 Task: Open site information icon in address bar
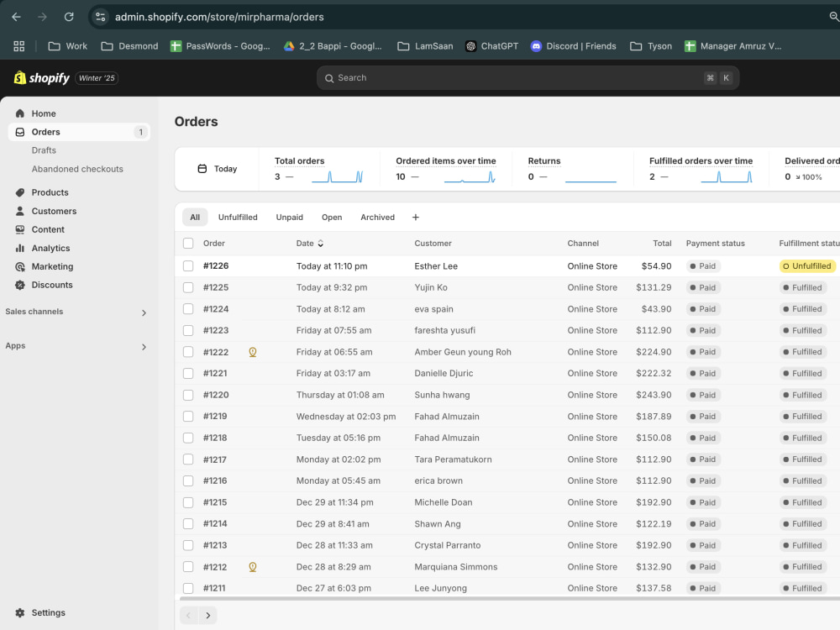pos(100,17)
